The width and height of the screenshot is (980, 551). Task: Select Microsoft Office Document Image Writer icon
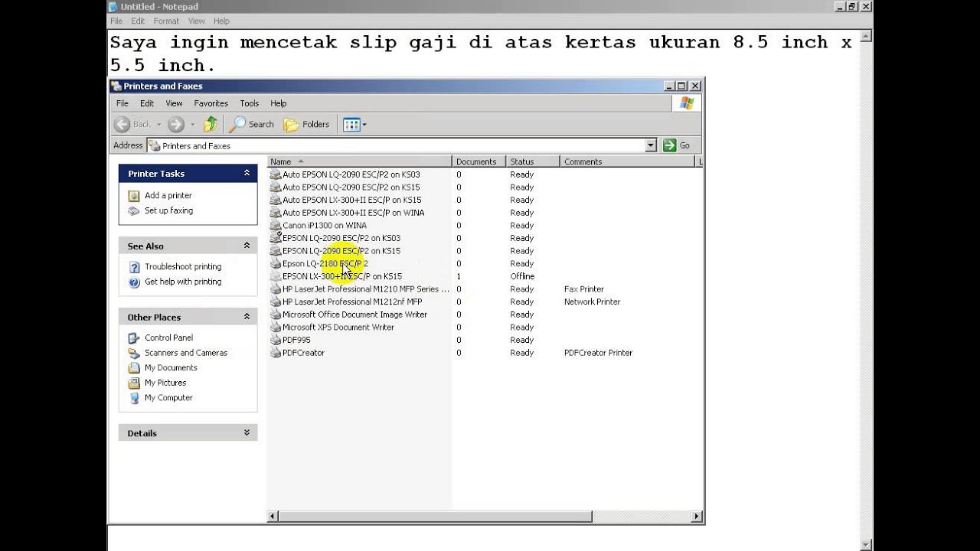click(x=276, y=315)
